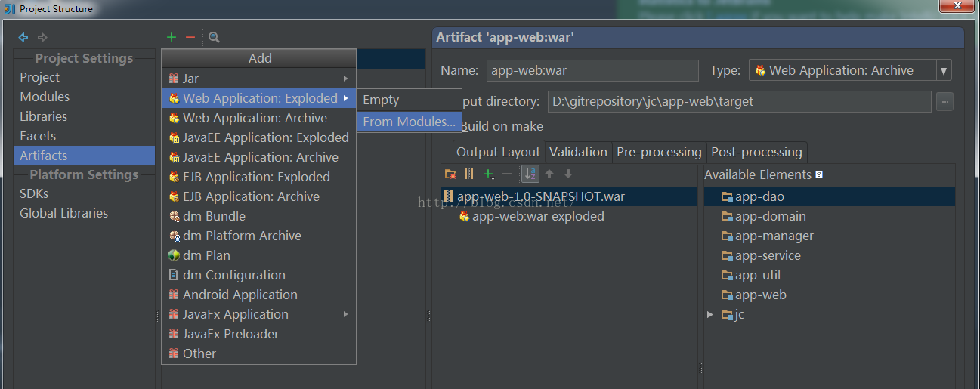Toggle the sort elements alphabetically button

click(x=530, y=174)
